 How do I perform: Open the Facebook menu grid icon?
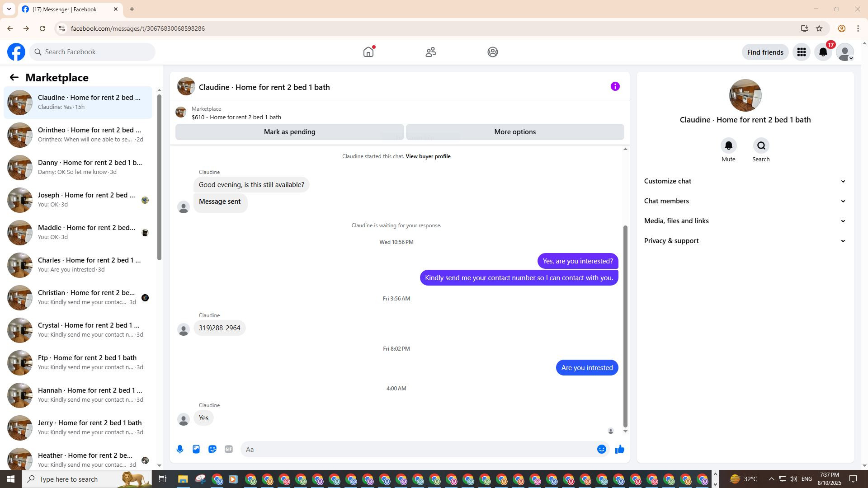[x=802, y=52]
